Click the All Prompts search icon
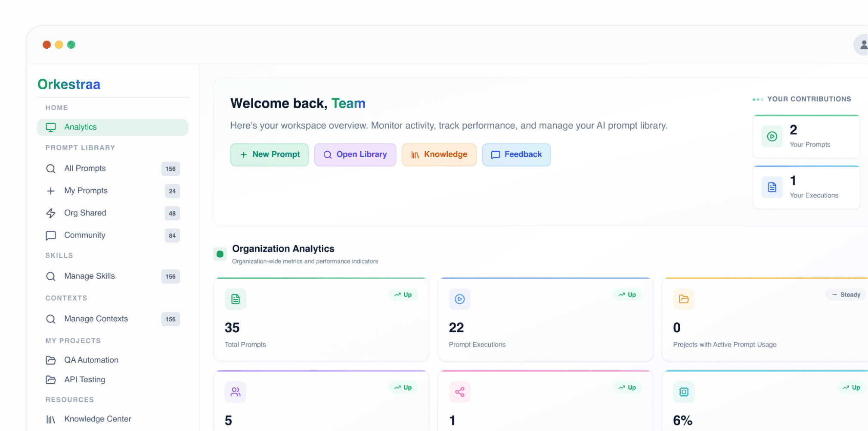 [x=51, y=169]
